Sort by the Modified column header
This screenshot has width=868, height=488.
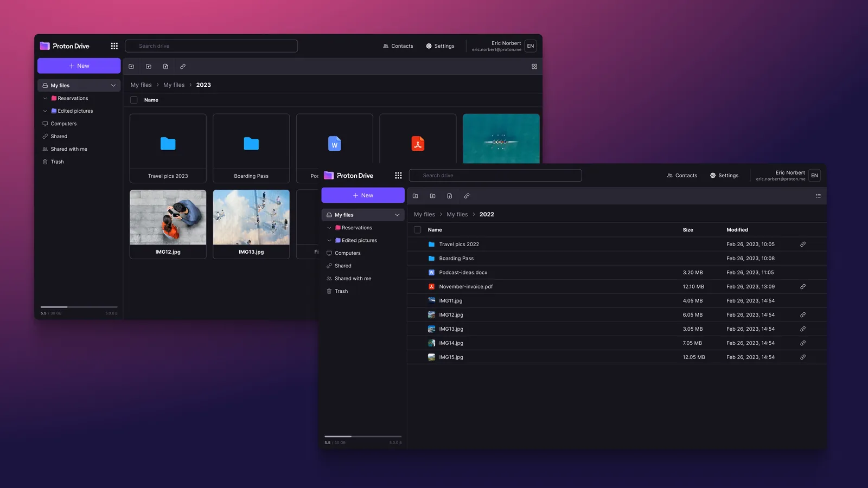[x=737, y=230]
